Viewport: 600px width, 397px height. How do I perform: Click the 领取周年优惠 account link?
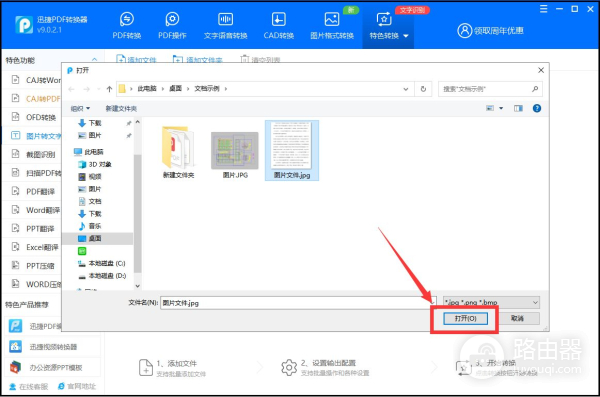point(490,31)
